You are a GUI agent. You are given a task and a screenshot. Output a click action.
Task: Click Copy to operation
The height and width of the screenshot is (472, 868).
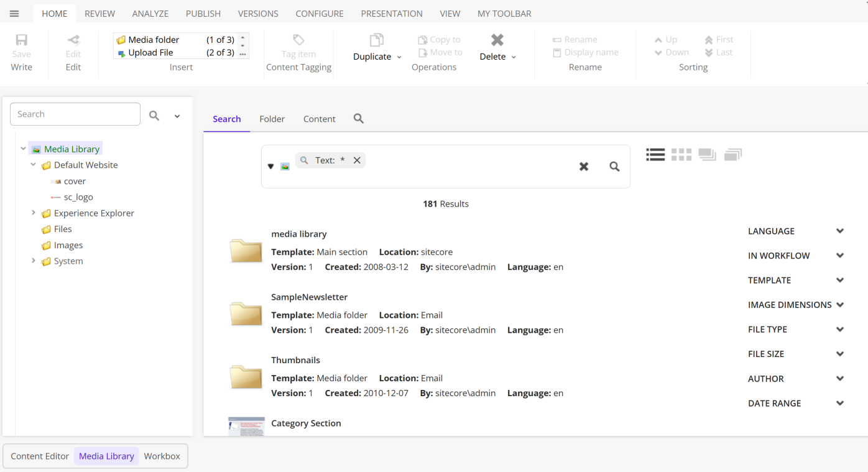coord(439,40)
